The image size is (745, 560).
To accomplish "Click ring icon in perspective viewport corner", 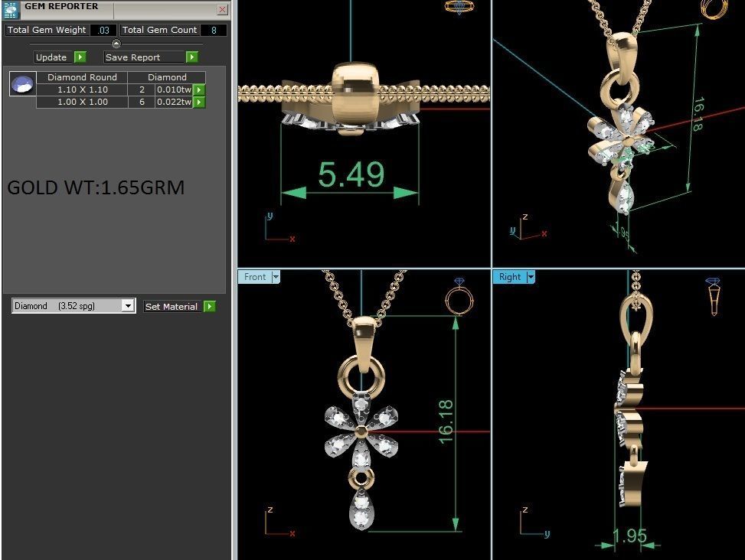I will click(x=714, y=9).
